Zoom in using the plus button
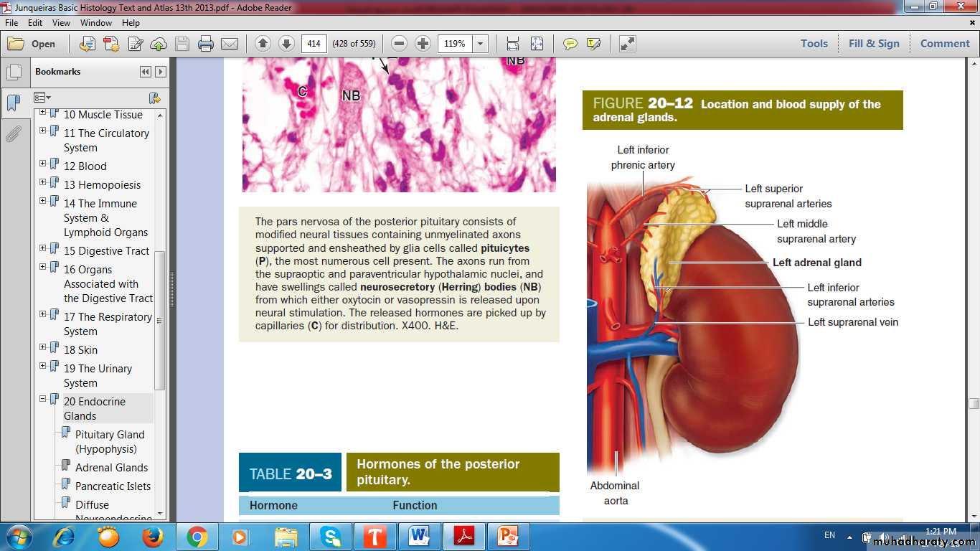 tap(423, 44)
